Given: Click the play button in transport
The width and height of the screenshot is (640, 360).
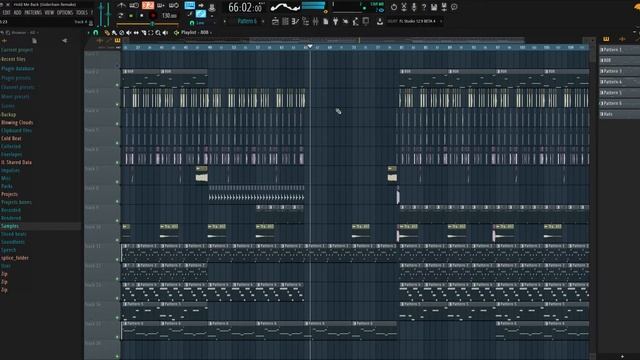Looking at the screenshot, I should coord(131,16).
